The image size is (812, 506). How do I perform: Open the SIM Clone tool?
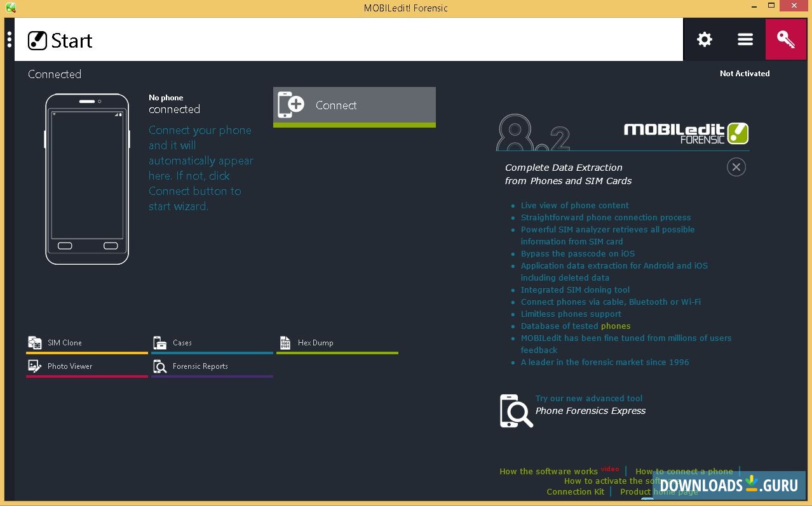point(87,344)
